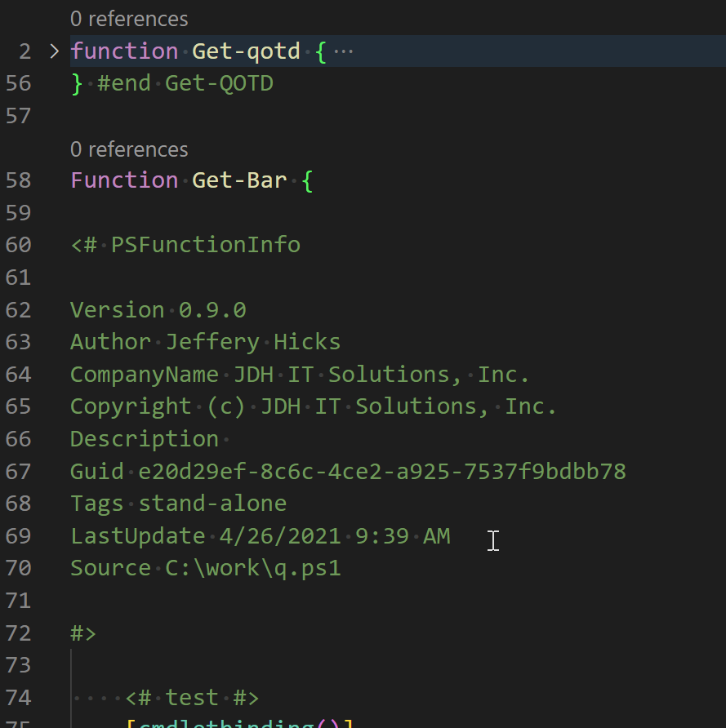Click the Guid value e20d29ef-8c6c-4ce2-a925-7537f9bdbb78

pos(382,471)
